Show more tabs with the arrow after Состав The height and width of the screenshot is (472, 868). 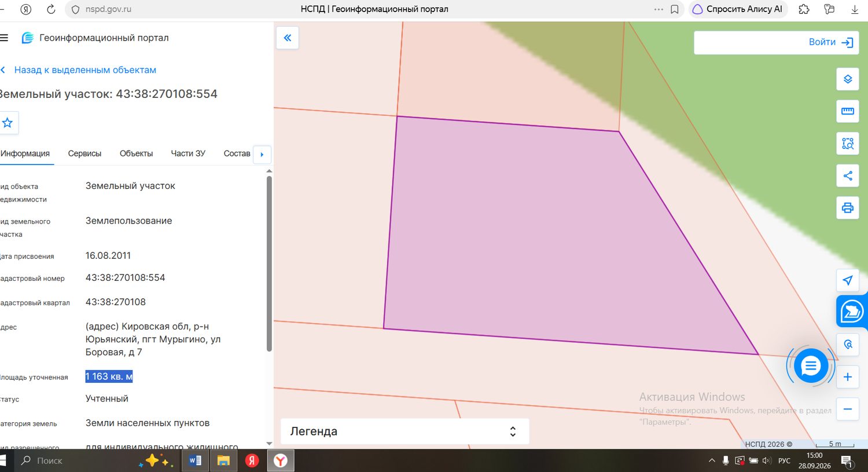(262, 155)
